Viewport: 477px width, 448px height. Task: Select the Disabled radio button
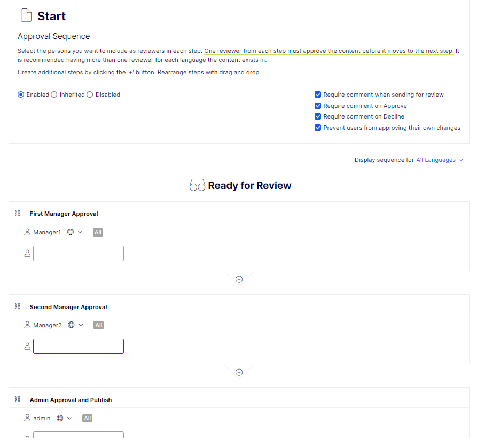pos(90,95)
